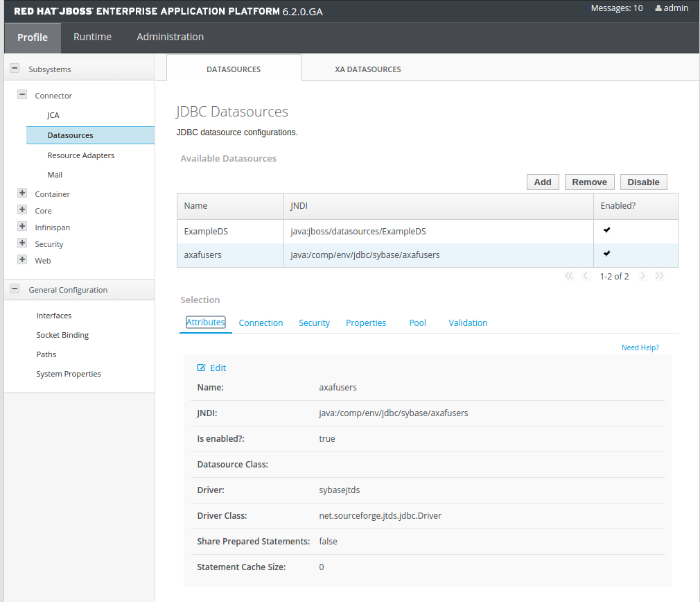Select Datasources in the sidebar
The width and height of the screenshot is (700, 602).
tap(91, 135)
